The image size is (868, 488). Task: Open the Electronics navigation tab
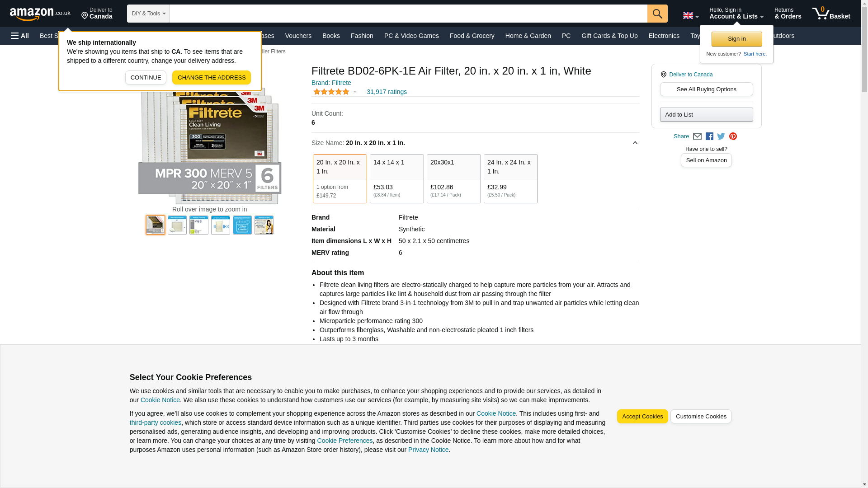(x=663, y=36)
